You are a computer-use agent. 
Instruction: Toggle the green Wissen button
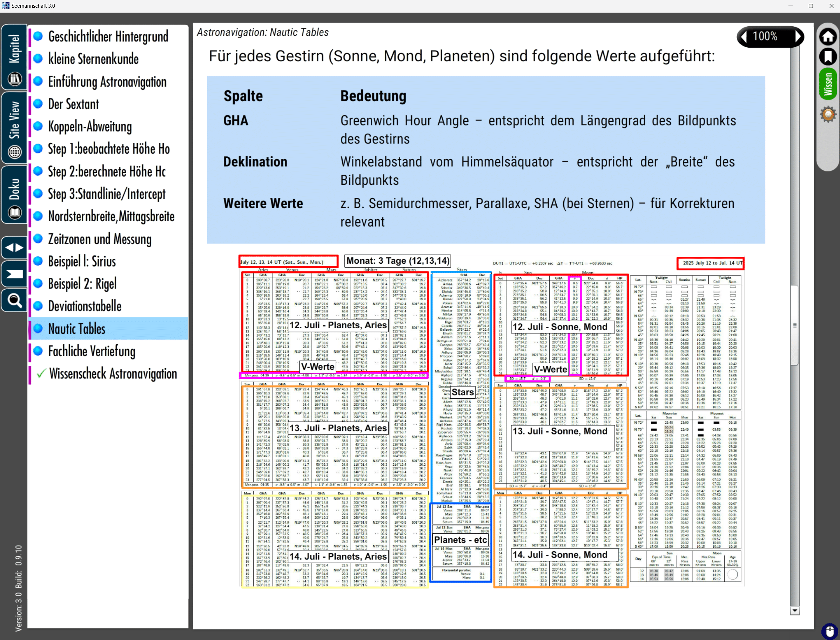(x=827, y=84)
